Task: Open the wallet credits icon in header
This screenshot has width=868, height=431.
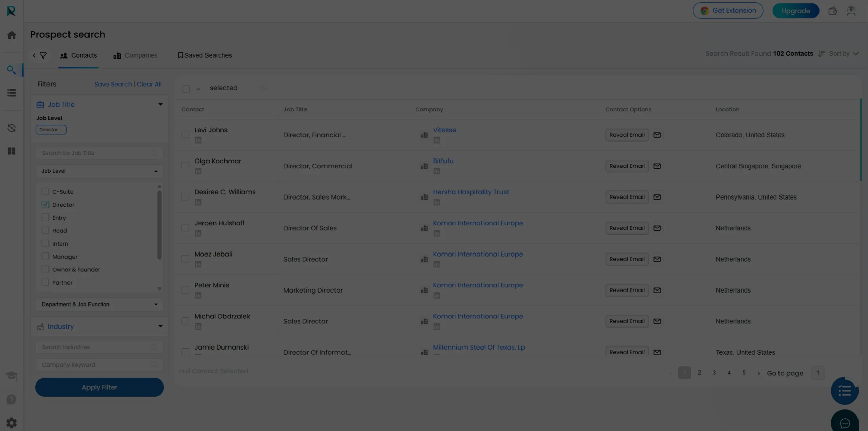Action: coord(833,11)
